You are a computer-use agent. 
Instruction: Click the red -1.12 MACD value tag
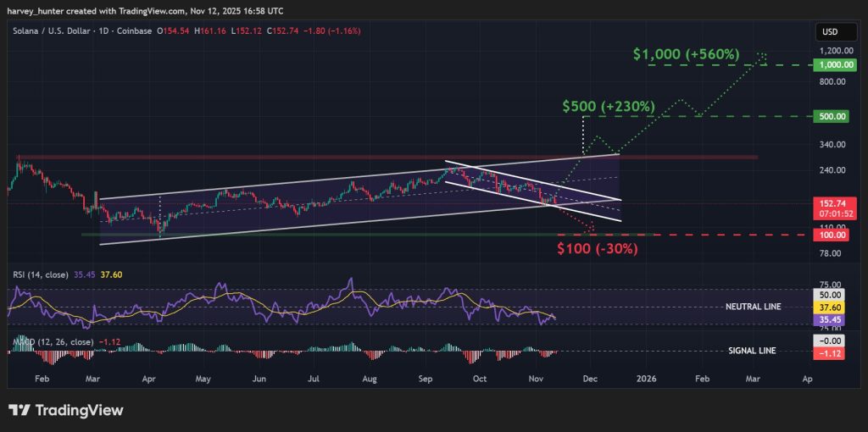827,351
